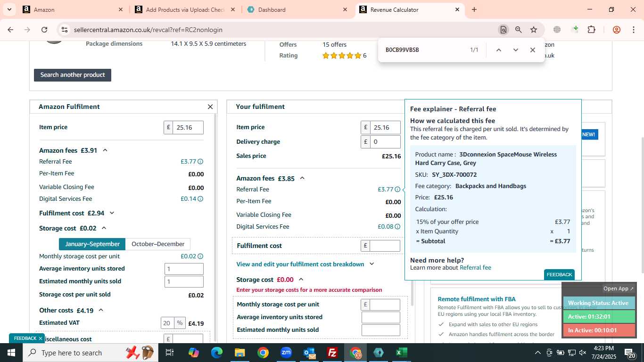Screen dimensions: 644x362
Task: Close the find-in-page bar
Action: click(x=532, y=50)
